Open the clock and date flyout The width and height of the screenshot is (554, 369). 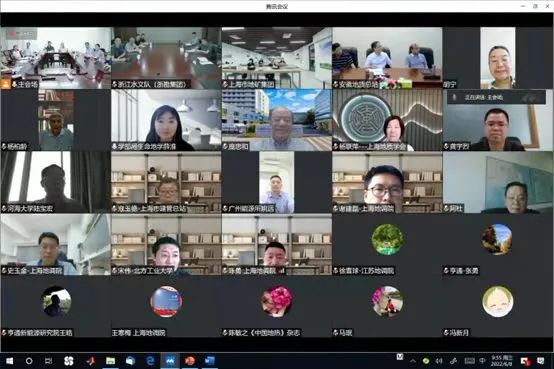click(x=502, y=361)
